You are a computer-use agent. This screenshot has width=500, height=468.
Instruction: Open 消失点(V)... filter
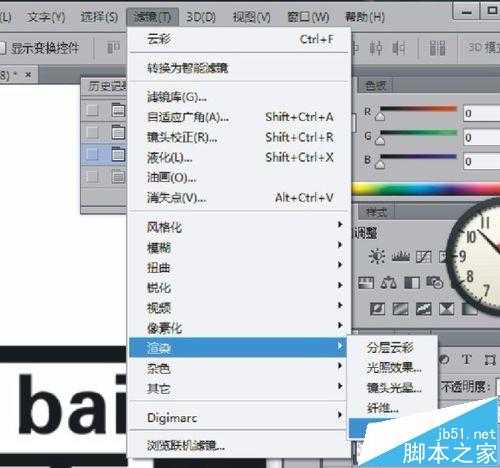tap(238, 198)
